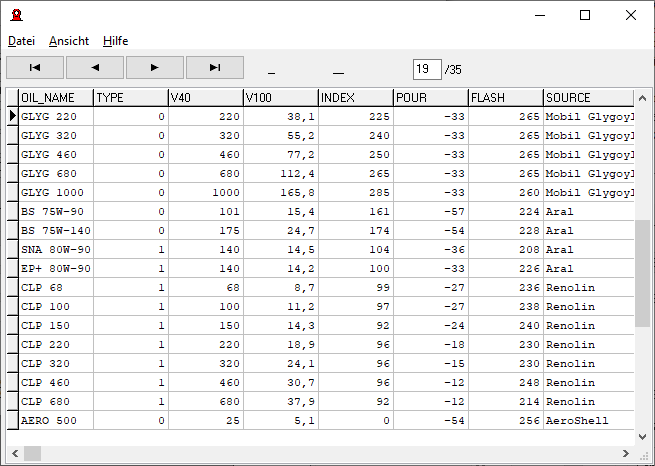655x466 pixels.
Task: Select the AERO 500 oil name cell
Action: pyautogui.click(x=56, y=421)
